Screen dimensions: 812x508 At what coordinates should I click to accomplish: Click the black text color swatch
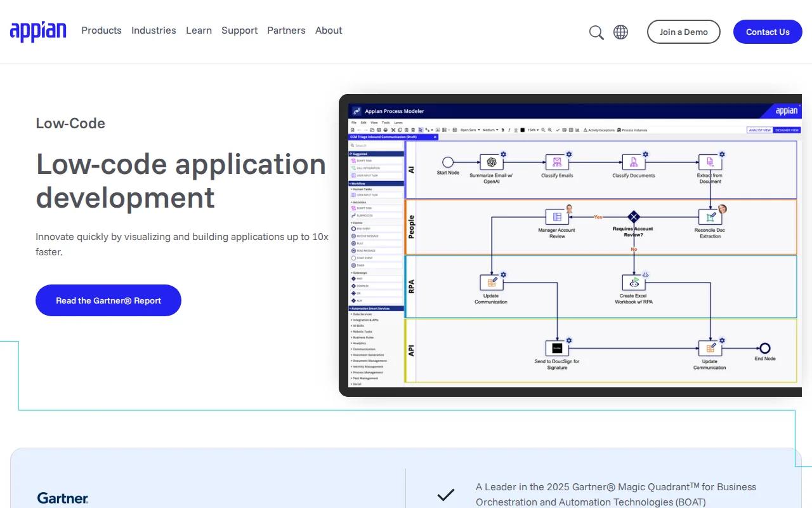point(523,130)
